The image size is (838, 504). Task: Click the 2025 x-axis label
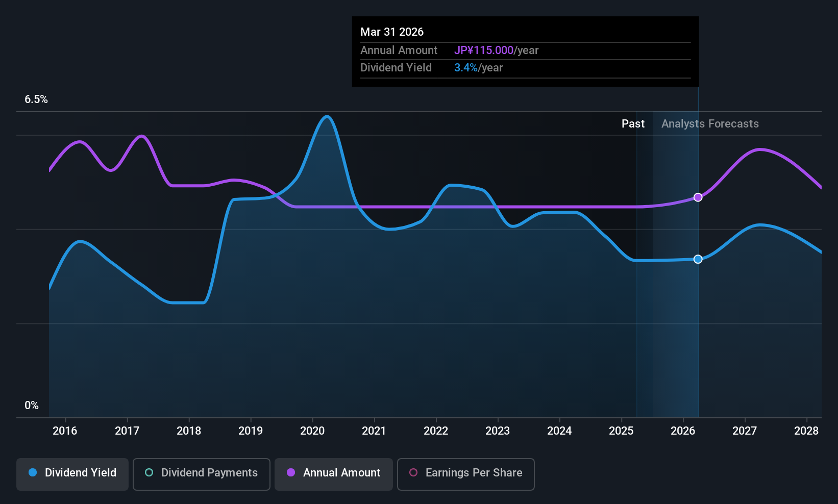(621, 431)
